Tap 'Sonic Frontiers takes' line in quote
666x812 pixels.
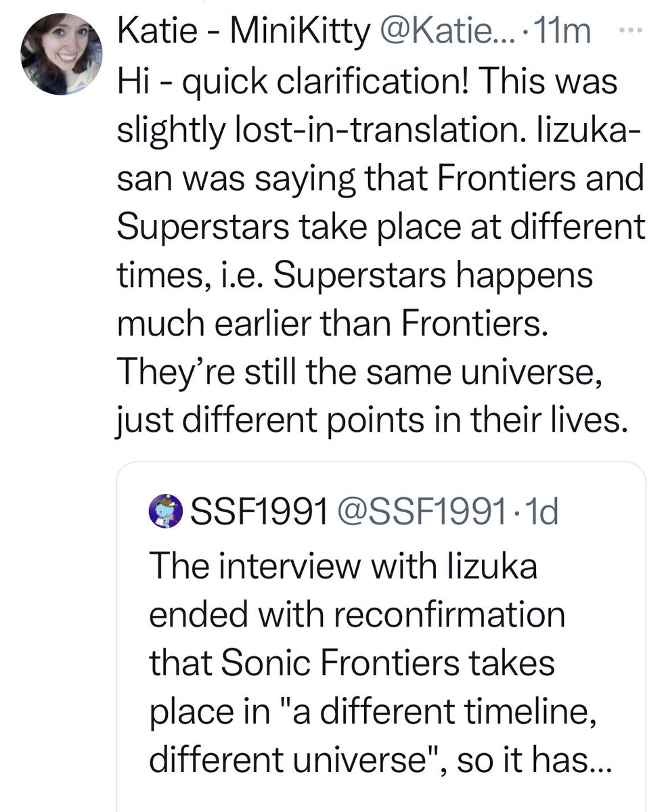tap(352, 663)
